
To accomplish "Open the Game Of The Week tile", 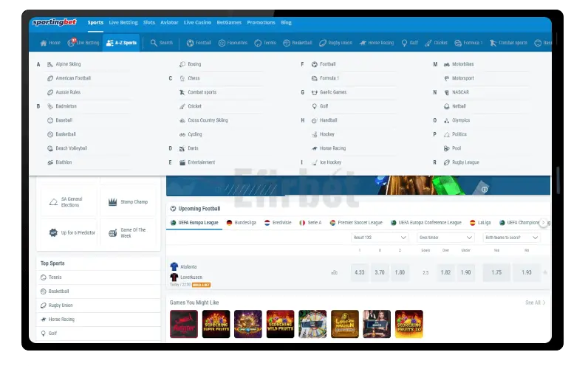I will [x=128, y=232].
